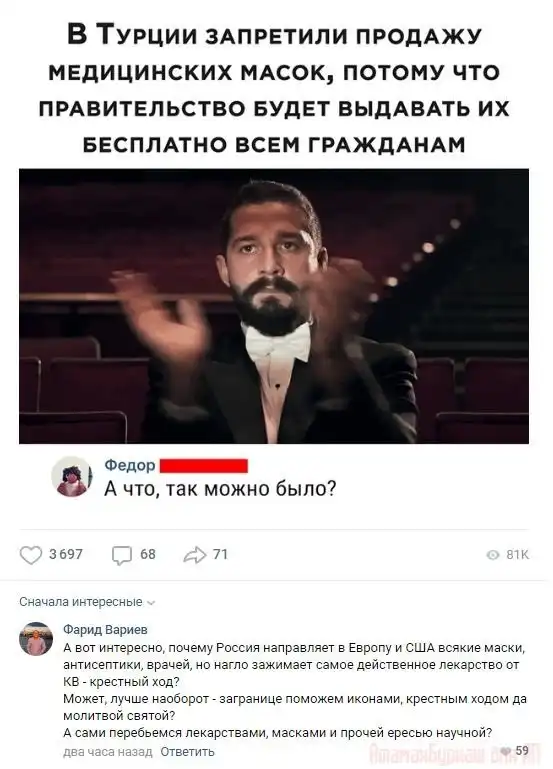This screenshot has width=553, height=769.
Task: Click the 3 697 likes counter
Action: [x=66, y=554]
